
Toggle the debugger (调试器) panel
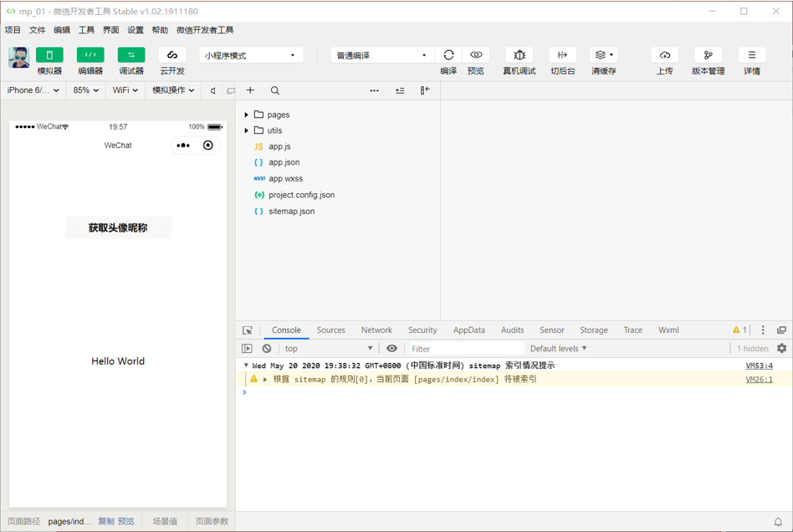[x=131, y=54]
